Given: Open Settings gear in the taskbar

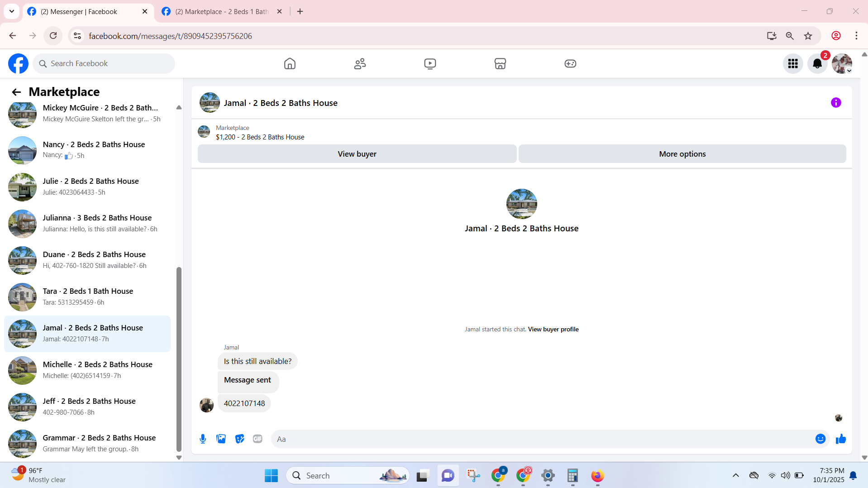Looking at the screenshot, I should click(x=548, y=476).
